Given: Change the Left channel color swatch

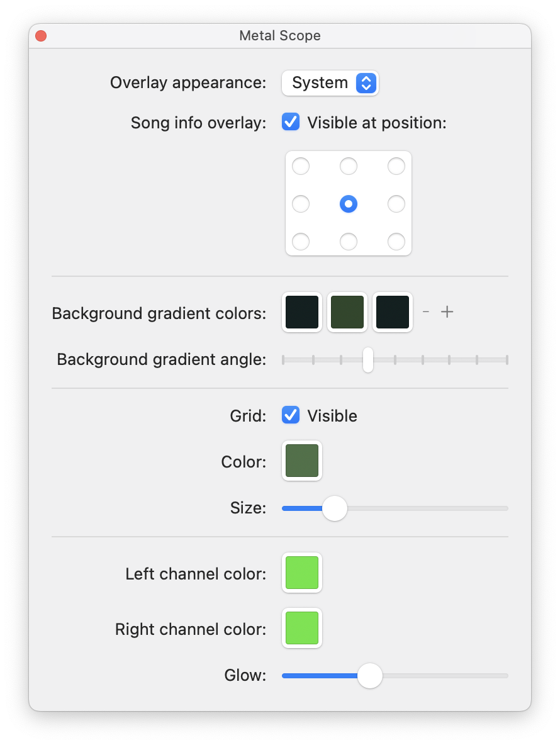Looking at the screenshot, I should pos(301,573).
